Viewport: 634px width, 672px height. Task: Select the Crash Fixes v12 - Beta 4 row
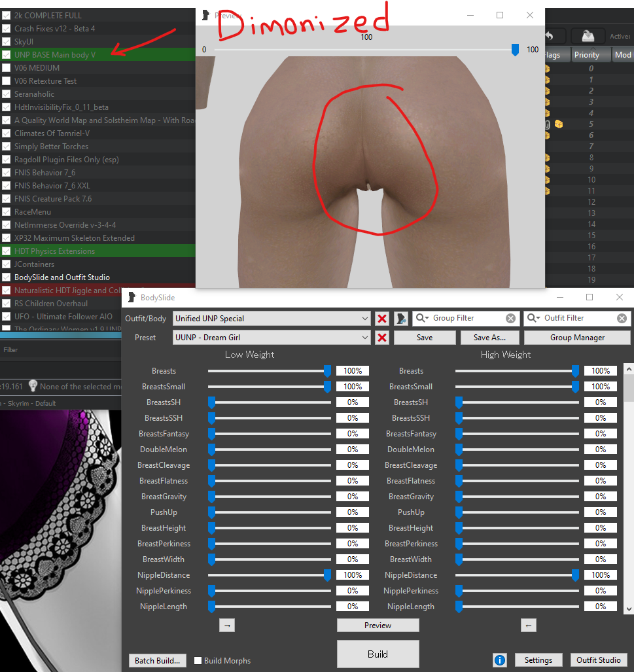97,29
